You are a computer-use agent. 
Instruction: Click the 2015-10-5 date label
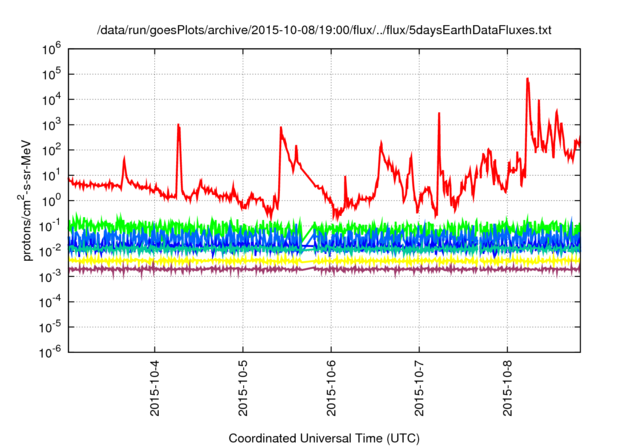[x=243, y=388]
